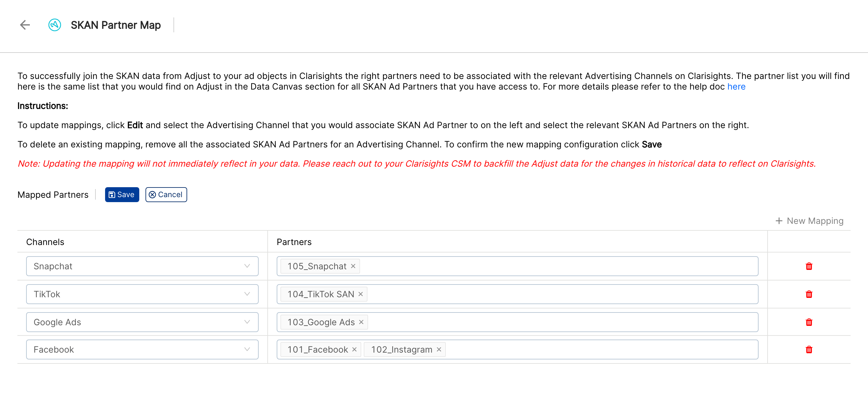Expand the Google Ads channel dropdown

click(x=142, y=322)
